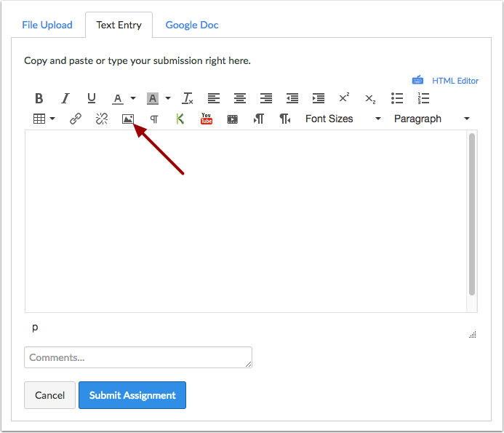Remove link using the broken chain icon
This screenshot has width=504, height=433.
(102, 119)
